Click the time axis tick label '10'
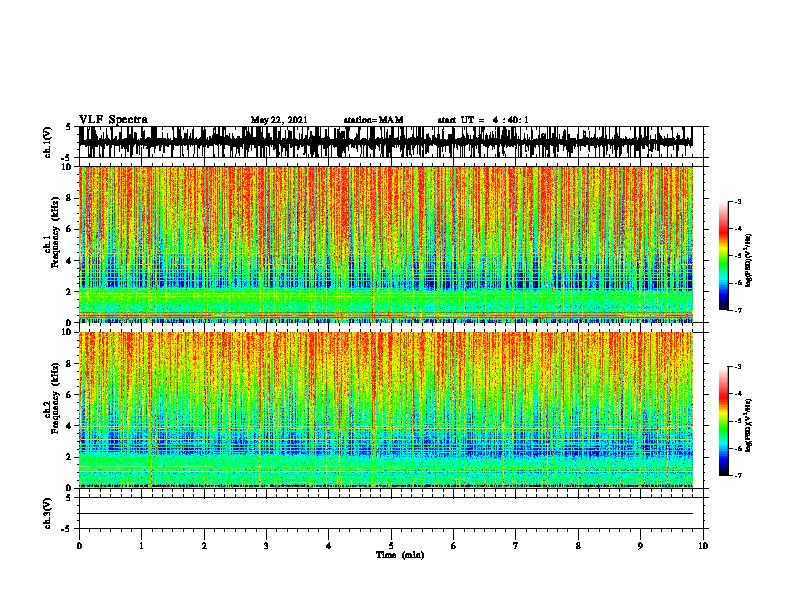Image resolution: width=792 pixels, height=612 pixels. pyautogui.click(x=703, y=546)
